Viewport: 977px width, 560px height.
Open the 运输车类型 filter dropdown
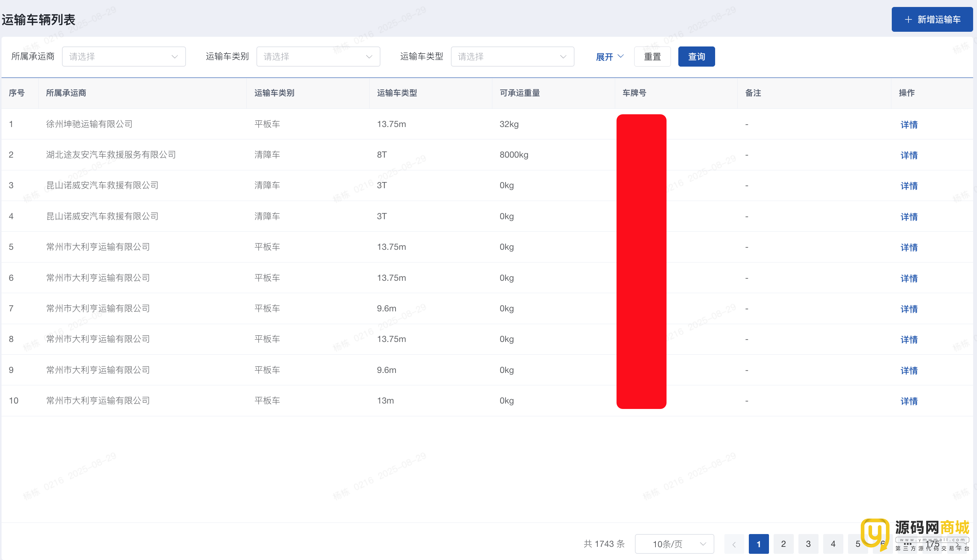512,57
